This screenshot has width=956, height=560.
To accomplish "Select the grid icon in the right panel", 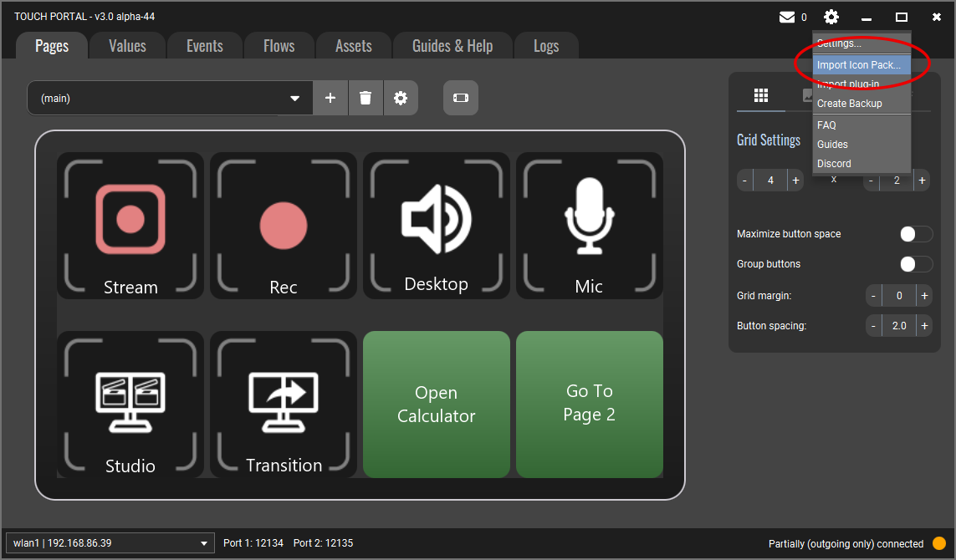I will click(x=760, y=95).
